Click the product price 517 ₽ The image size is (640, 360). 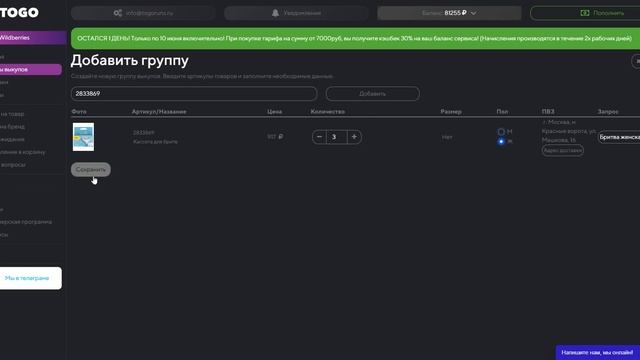pos(275,137)
